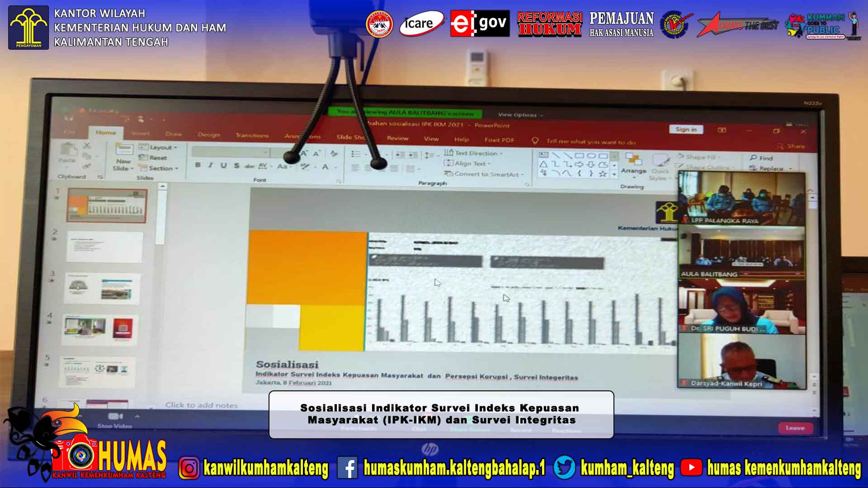Click the red Leave meeting button
The height and width of the screenshot is (488, 868).
coord(795,428)
